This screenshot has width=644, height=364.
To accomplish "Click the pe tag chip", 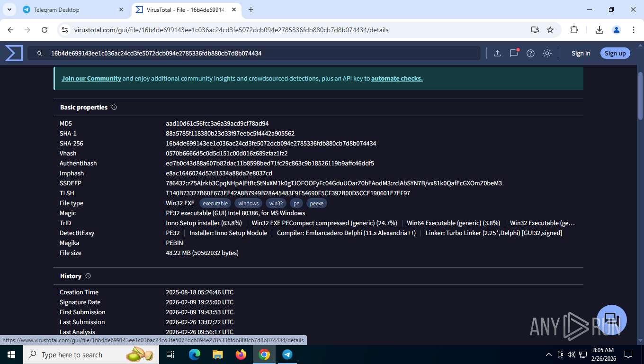I will [x=296, y=203].
